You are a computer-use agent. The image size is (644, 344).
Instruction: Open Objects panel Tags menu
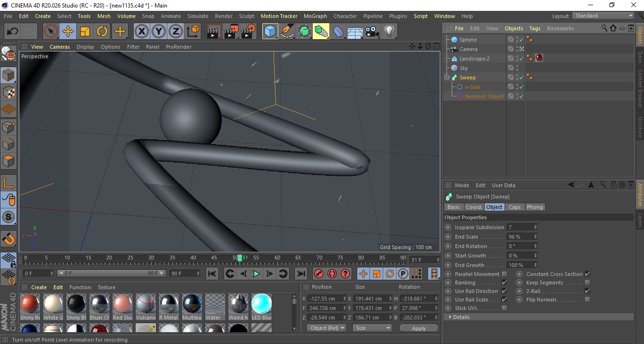point(535,28)
